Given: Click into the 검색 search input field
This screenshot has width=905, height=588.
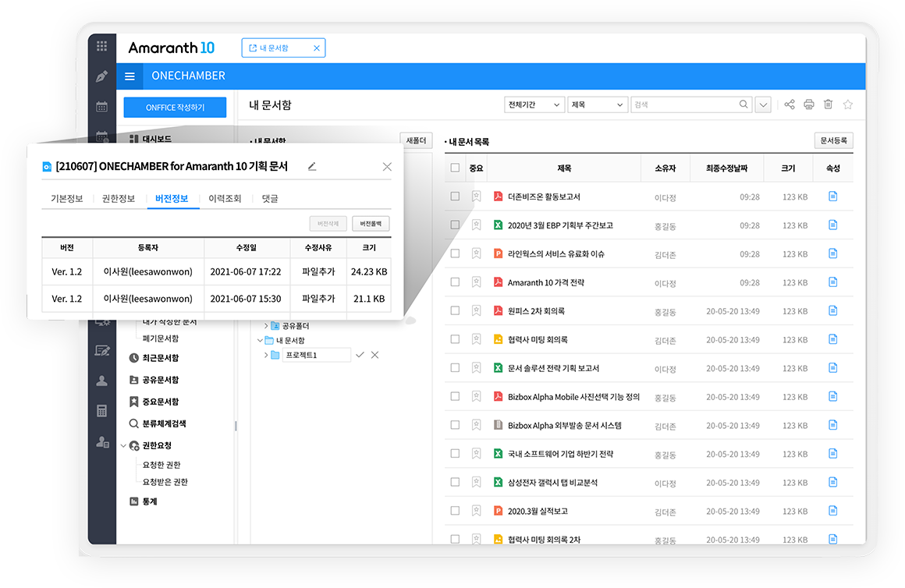Looking at the screenshot, I should [x=683, y=104].
